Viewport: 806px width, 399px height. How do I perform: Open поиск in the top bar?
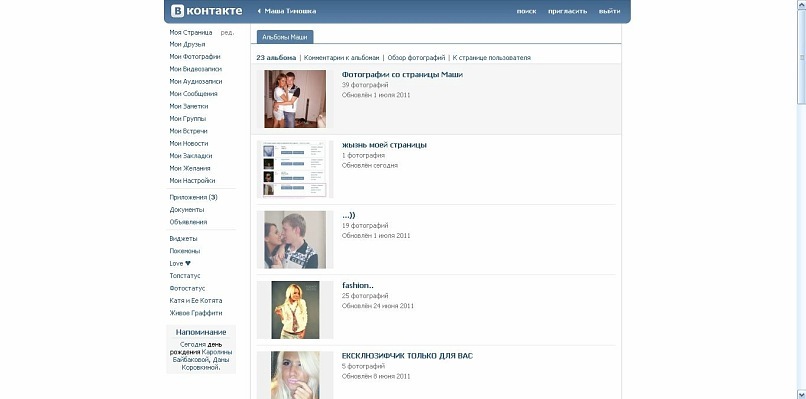[526, 11]
